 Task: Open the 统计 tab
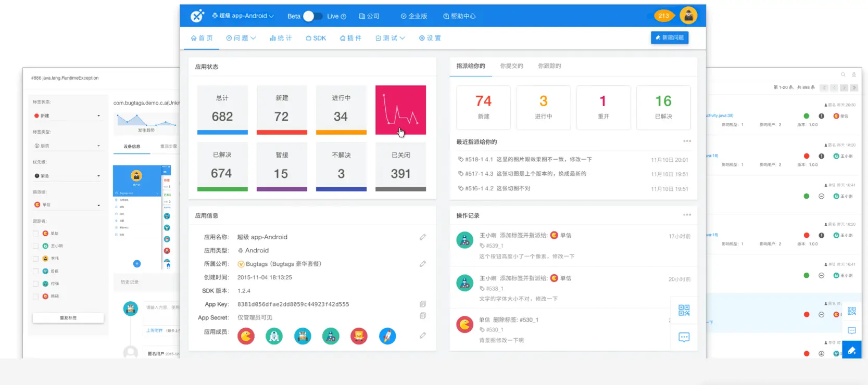pos(281,38)
